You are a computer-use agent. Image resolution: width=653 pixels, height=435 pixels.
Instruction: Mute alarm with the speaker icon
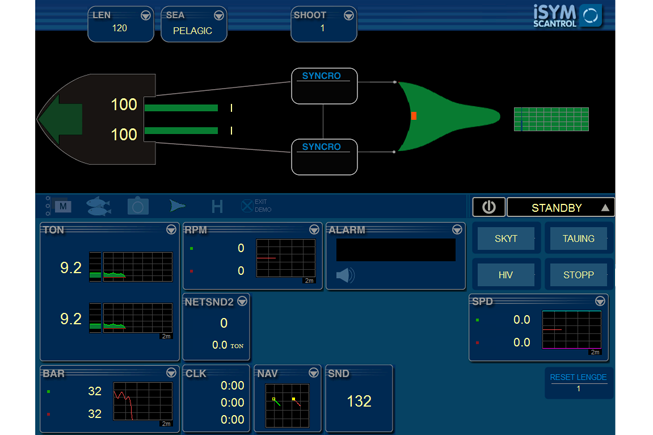(x=345, y=275)
